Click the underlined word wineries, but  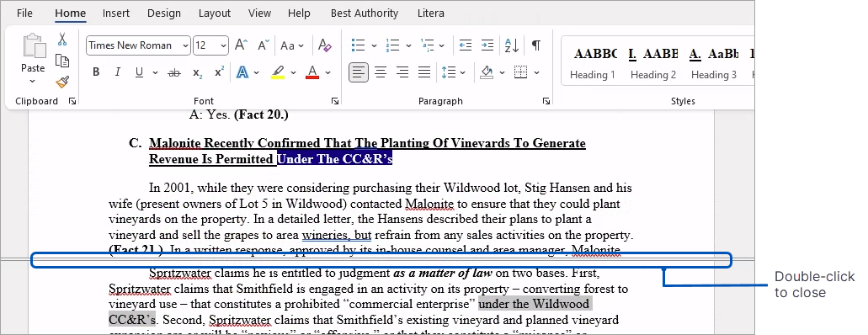click(x=337, y=235)
